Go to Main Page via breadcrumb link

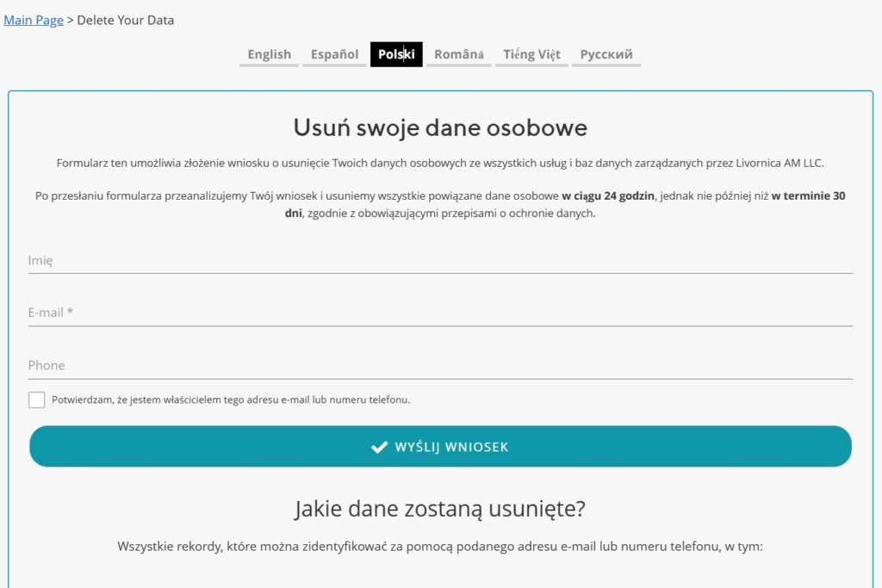(x=34, y=20)
